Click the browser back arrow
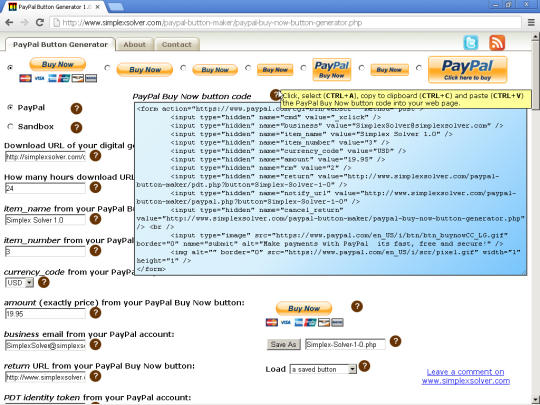Screen dimensions: 540x405 pyautogui.click(x=9, y=23)
